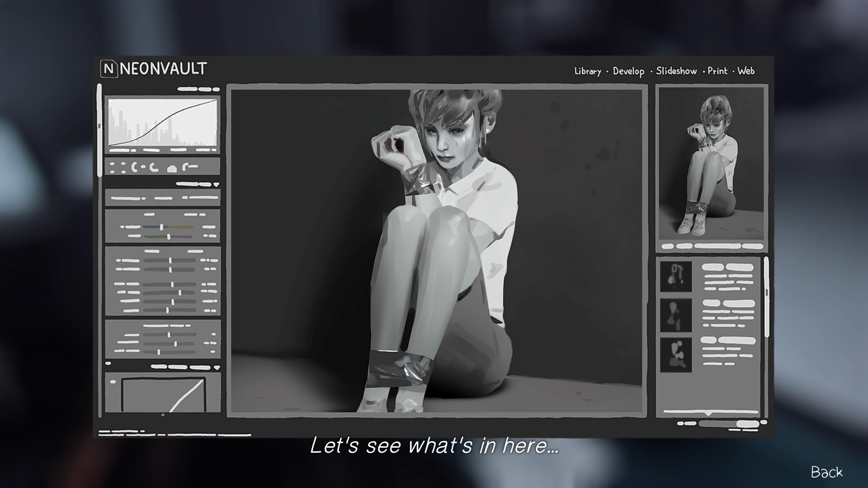Open the Web module
The image size is (868, 488).
pos(746,71)
